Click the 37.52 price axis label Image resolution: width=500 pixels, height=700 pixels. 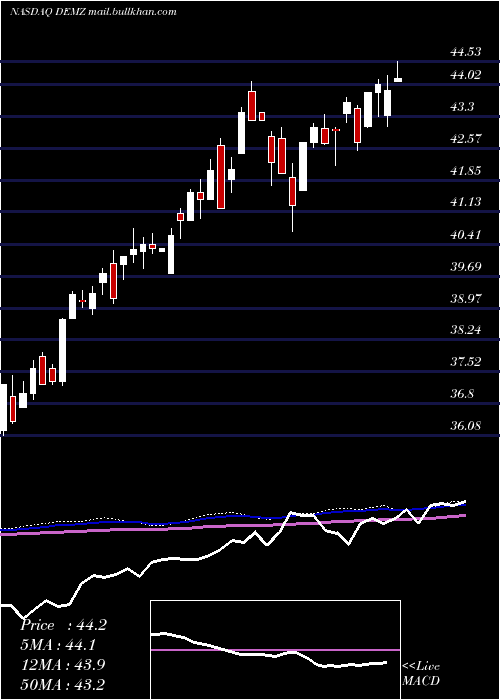(x=466, y=361)
